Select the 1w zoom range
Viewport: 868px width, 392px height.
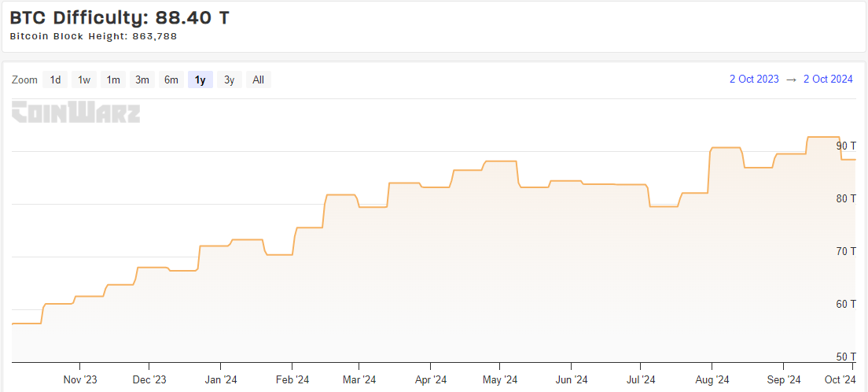click(x=84, y=80)
